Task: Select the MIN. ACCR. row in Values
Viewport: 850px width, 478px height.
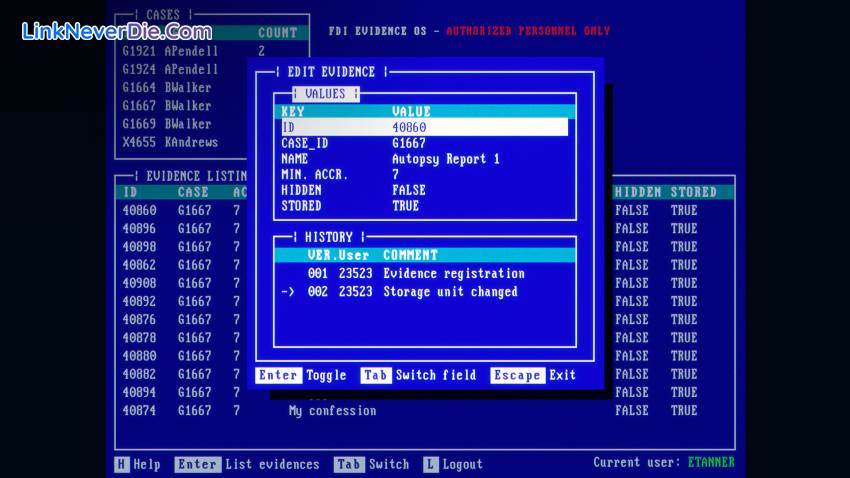Action: 425,174
